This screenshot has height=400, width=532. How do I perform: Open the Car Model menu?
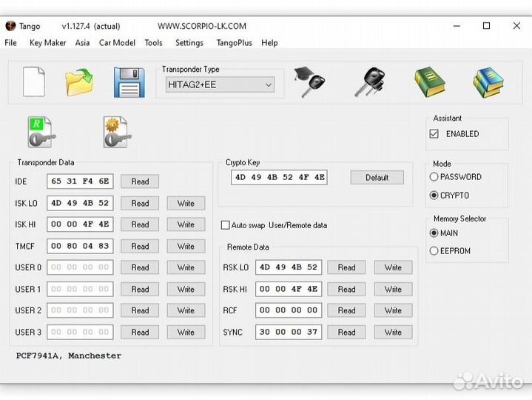(117, 43)
